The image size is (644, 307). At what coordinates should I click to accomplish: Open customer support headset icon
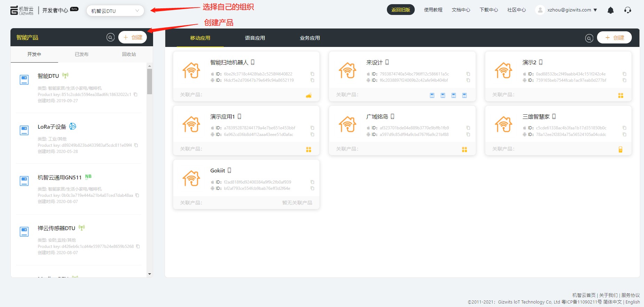click(x=628, y=10)
